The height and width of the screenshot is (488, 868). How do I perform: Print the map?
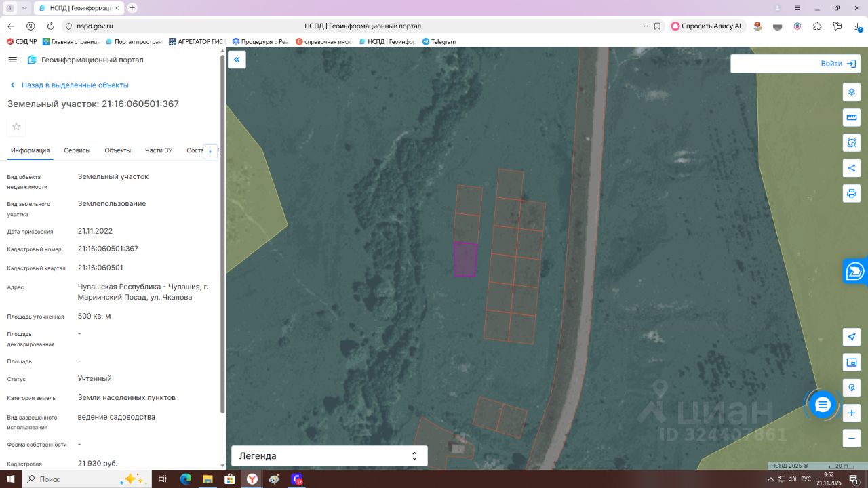click(852, 194)
